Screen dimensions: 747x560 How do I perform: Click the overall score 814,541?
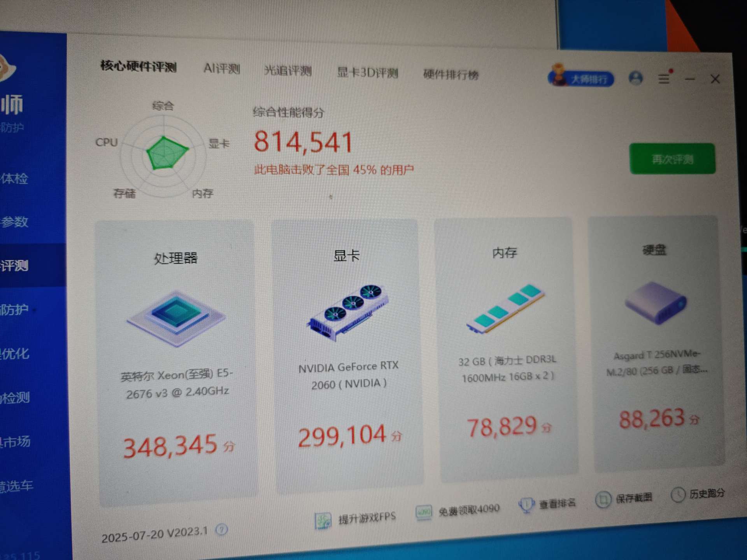pos(303,142)
